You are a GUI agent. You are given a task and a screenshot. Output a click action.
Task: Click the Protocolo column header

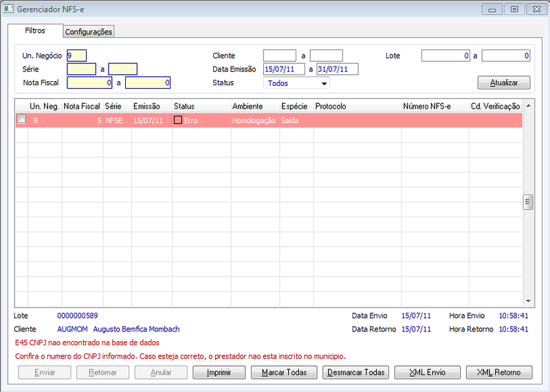tap(357, 106)
